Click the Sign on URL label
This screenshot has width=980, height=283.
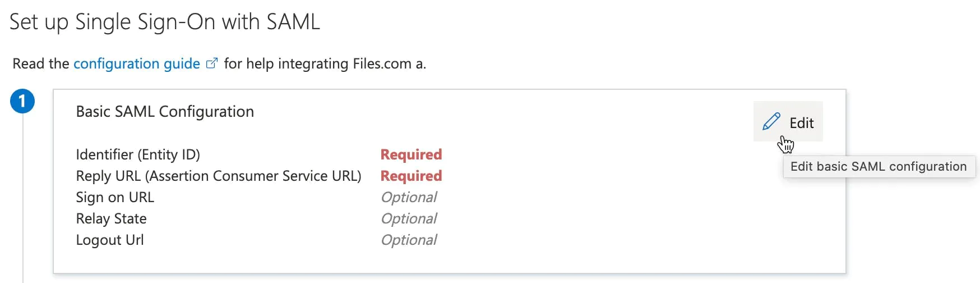click(115, 197)
